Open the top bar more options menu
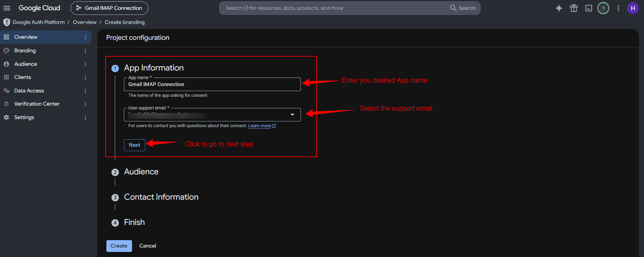 (618, 8)
